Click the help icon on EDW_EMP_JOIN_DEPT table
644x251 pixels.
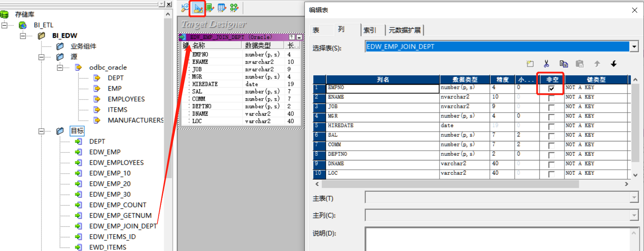tap(292, 37)
